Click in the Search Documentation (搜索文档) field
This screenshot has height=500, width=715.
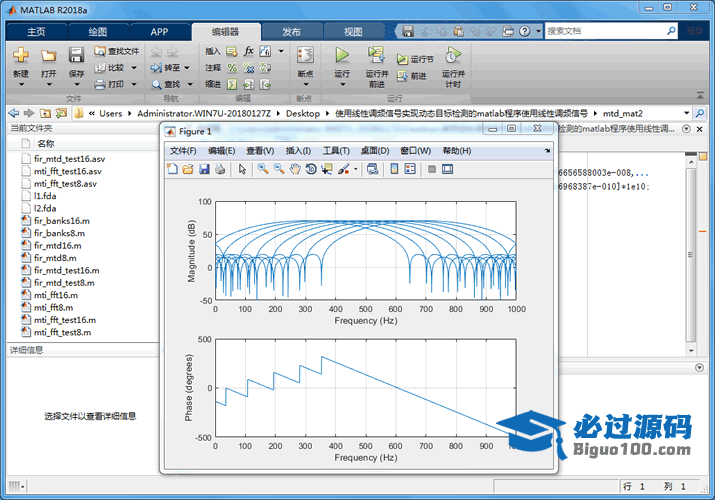point(606,31)
